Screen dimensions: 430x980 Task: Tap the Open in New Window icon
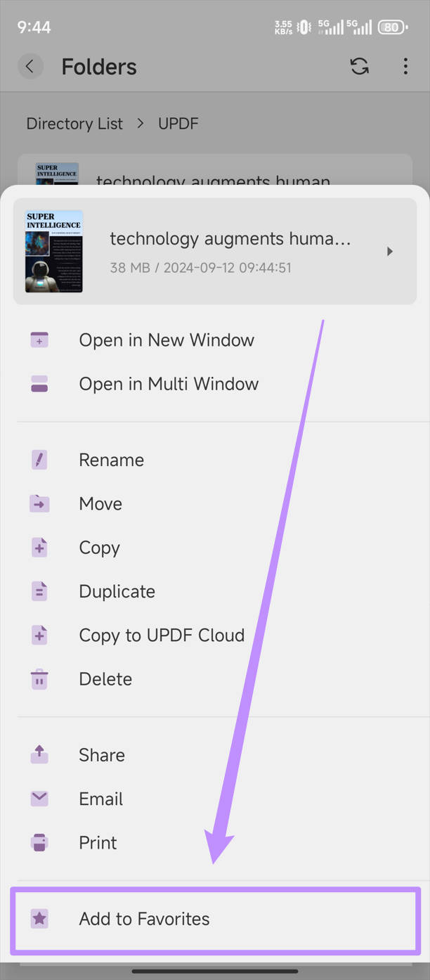tap(39, 340)
